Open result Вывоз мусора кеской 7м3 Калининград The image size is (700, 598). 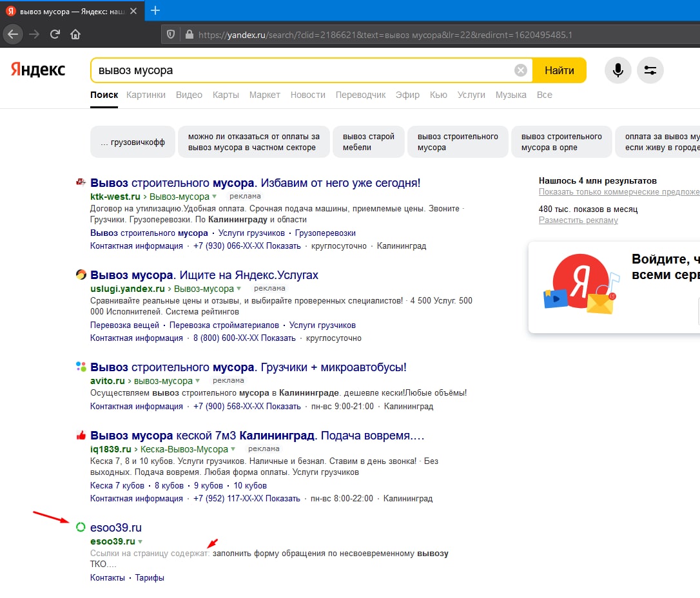pyautogui.click(x=257, y=436)
